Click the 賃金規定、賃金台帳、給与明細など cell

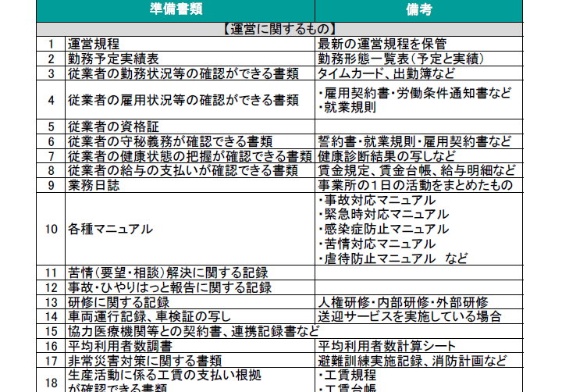[417, 169]
